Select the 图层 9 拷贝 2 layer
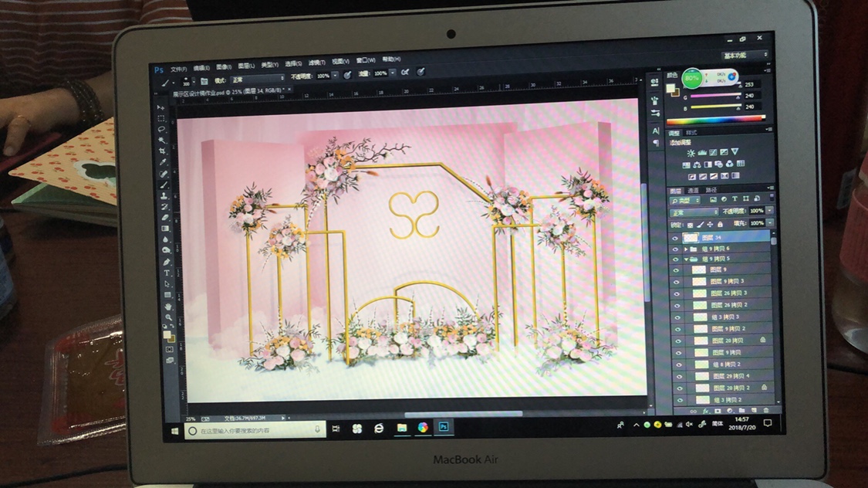868x488 pixels. coord(726,329)
